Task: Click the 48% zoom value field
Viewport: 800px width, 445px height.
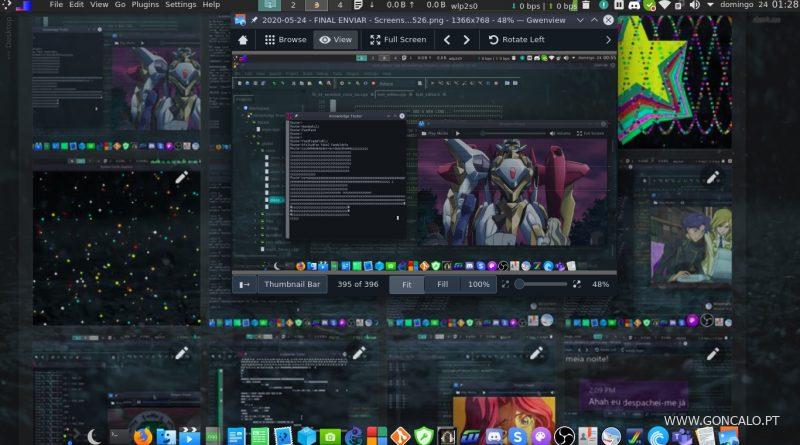Action: [600, 284]
